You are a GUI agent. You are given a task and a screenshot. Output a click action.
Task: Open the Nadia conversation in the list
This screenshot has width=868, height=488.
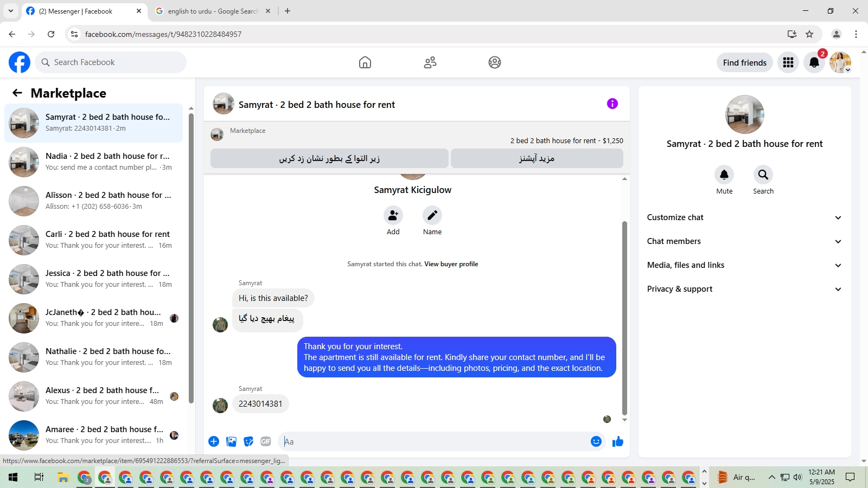[x=93, y=162]
